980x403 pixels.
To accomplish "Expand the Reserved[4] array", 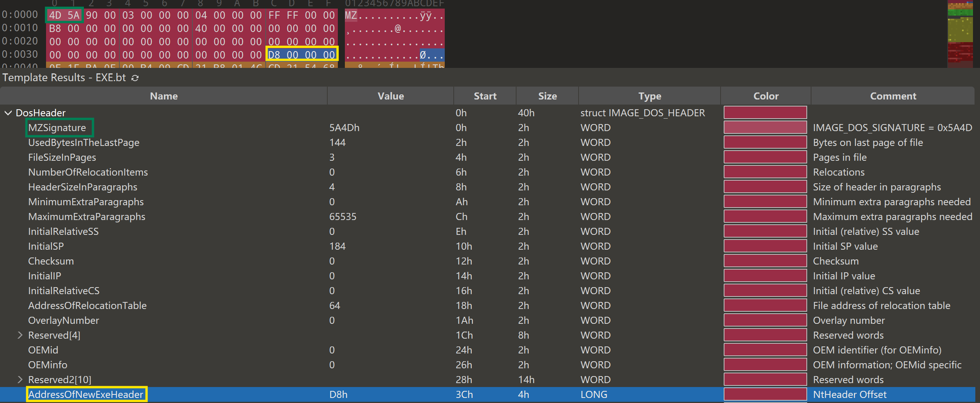I will tap(20, 335).
